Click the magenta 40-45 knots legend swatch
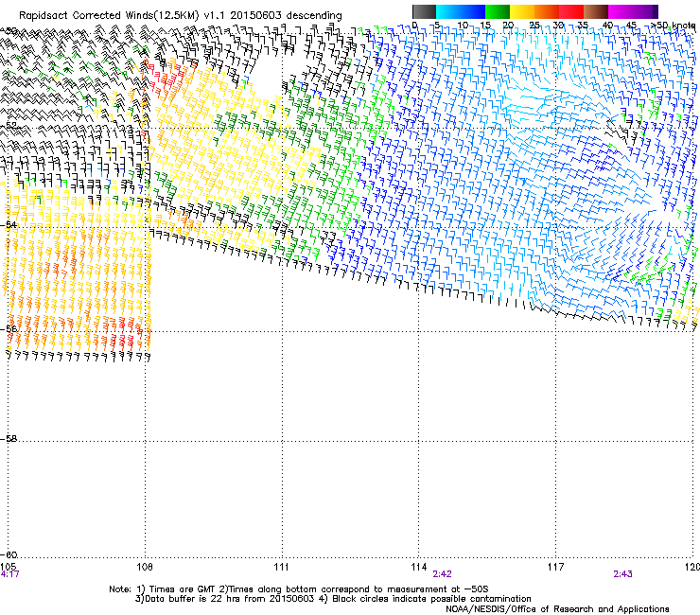Viewport: 700px width, 615px height. tap(621, 11)
